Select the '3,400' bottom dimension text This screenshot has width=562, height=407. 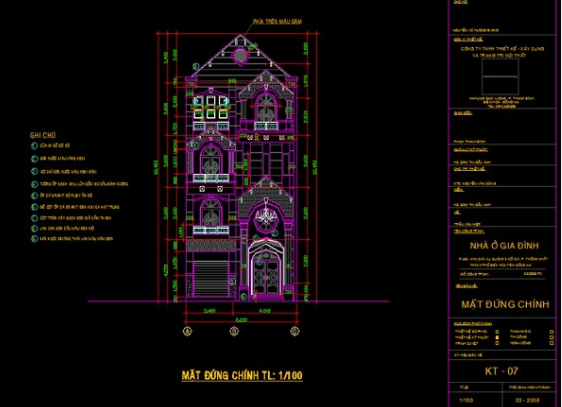point(209,311)
